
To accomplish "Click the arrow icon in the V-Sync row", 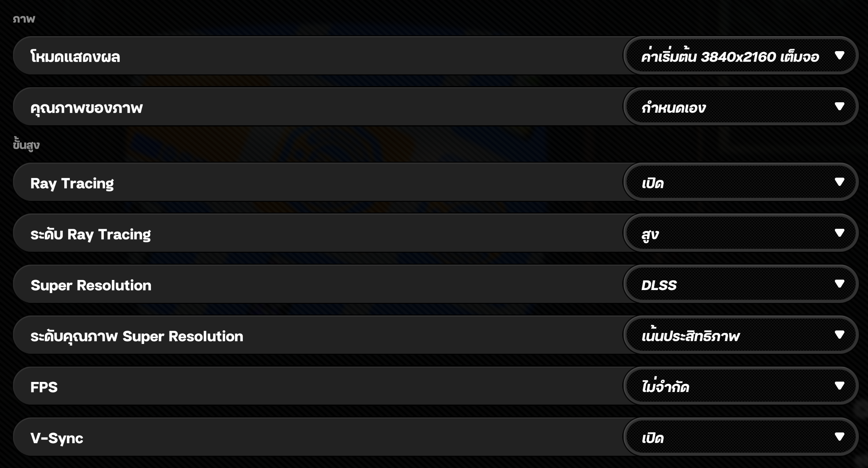I will coord(839,437).
